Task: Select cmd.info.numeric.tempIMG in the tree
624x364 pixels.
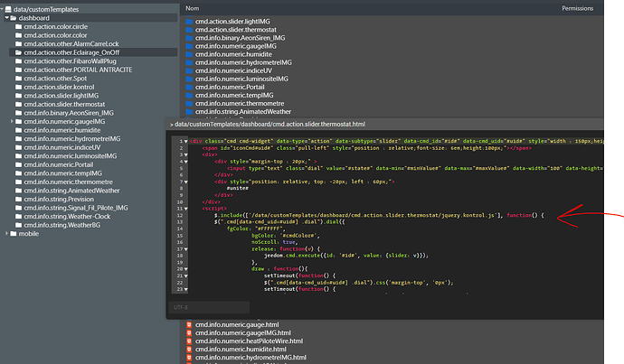Action: tap(63, 173)
